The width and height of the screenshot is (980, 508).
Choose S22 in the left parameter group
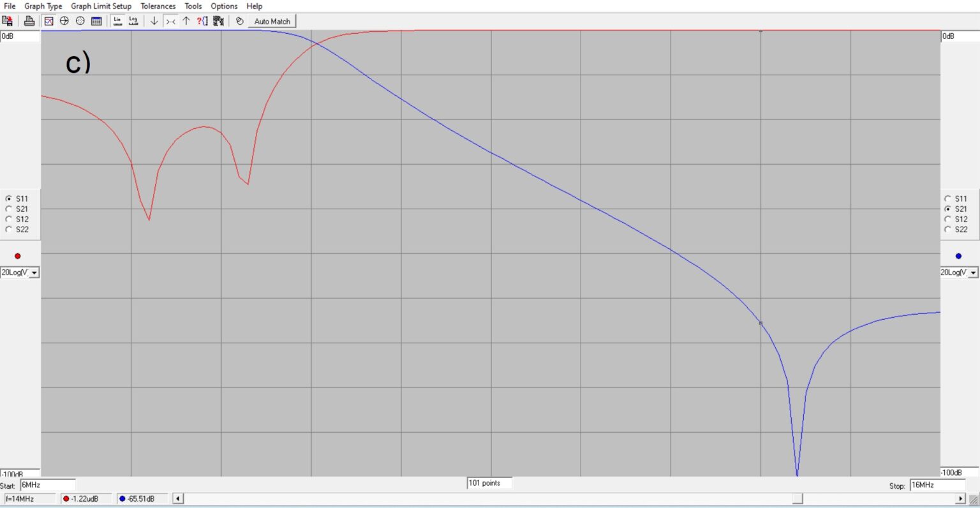click(x=8, y=229)
